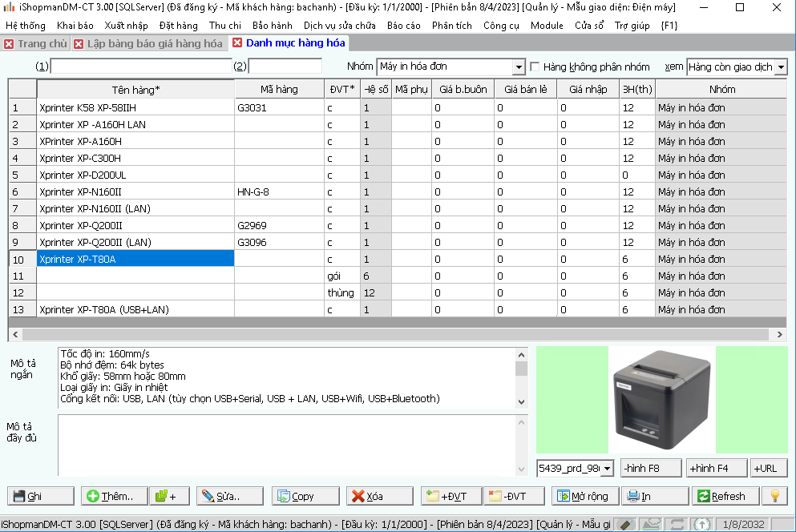Open the Nhóm dropdown showing Máy in hóa đơn
Image resolution: width=796 pixels, height=532 pixels.
518,67
